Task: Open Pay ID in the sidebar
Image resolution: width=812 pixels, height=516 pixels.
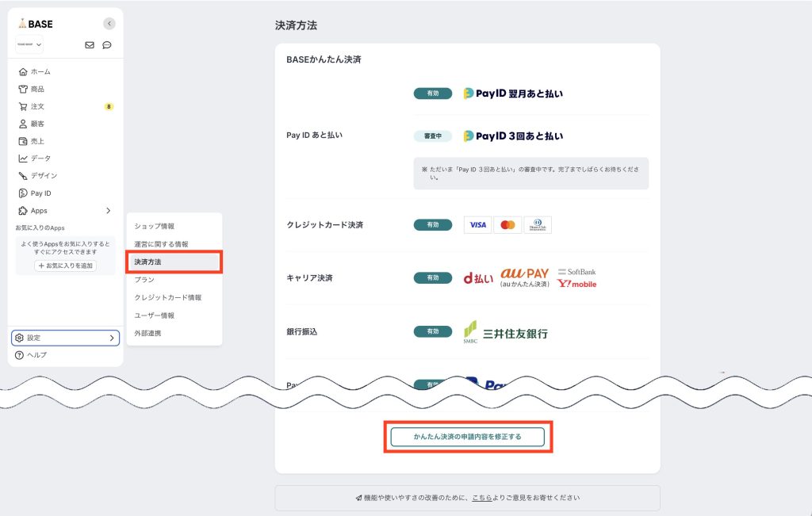Action: pyautogui.click(x=40, y=193)
